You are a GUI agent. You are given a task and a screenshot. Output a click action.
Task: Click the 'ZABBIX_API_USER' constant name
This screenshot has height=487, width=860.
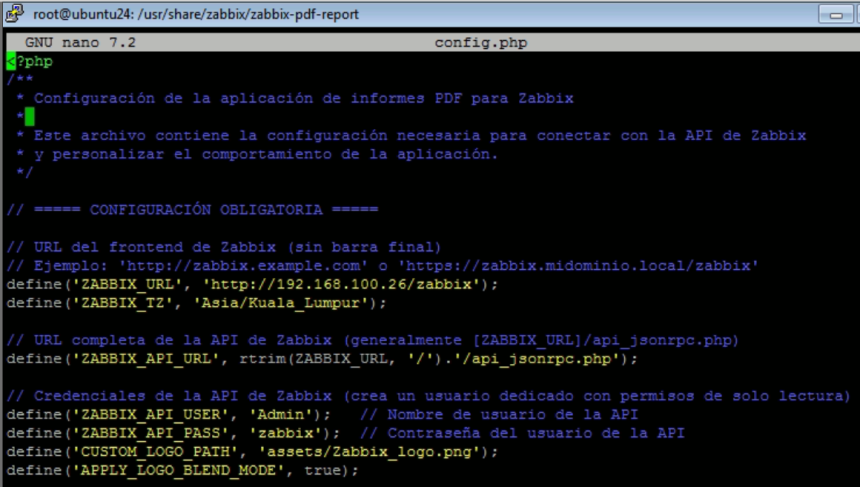pyautogui.click(x=150, y=415)
